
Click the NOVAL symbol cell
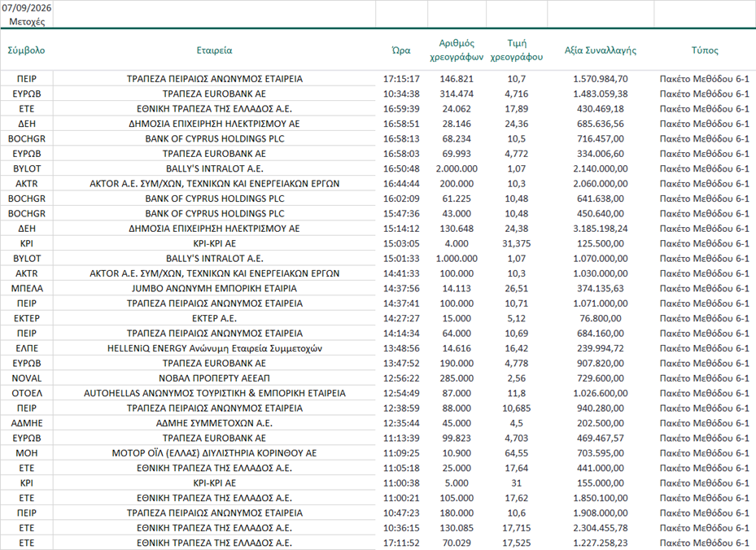tap(27, 378)
